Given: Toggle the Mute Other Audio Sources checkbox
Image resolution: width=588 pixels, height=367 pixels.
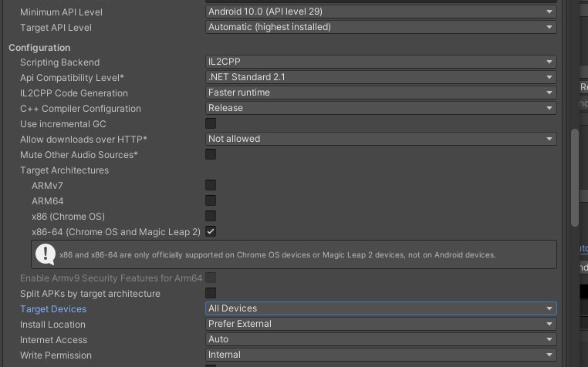Looking at the screenshot, I should (x=211, y=154).
